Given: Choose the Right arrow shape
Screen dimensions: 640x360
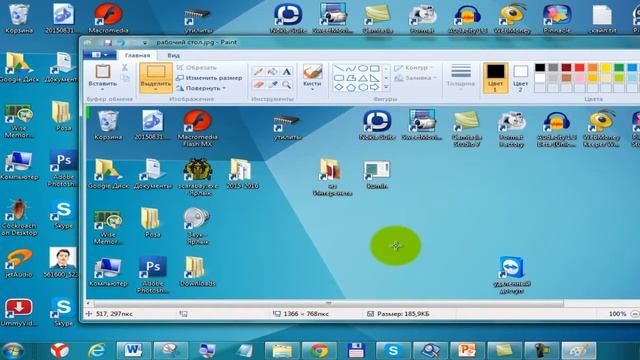Looking at the screenshot, I should pyautogui.click(x=374, y=87).
